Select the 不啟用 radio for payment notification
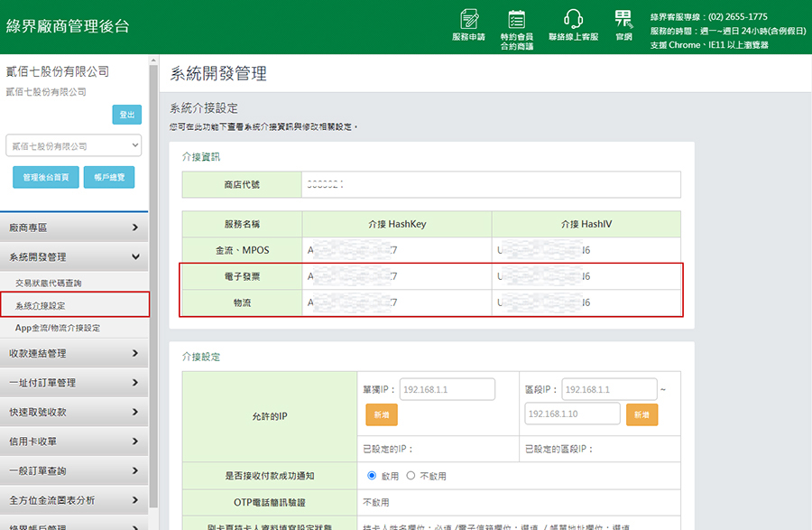The height and width of the screenshot is (530, 812). pyautogui.click(x=411, y=476)
